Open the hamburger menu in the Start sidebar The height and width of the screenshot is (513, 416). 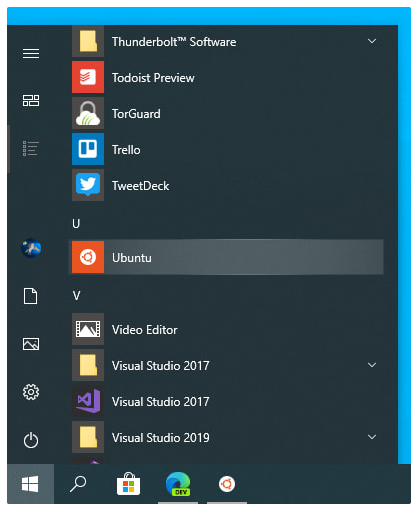point(31,53)
